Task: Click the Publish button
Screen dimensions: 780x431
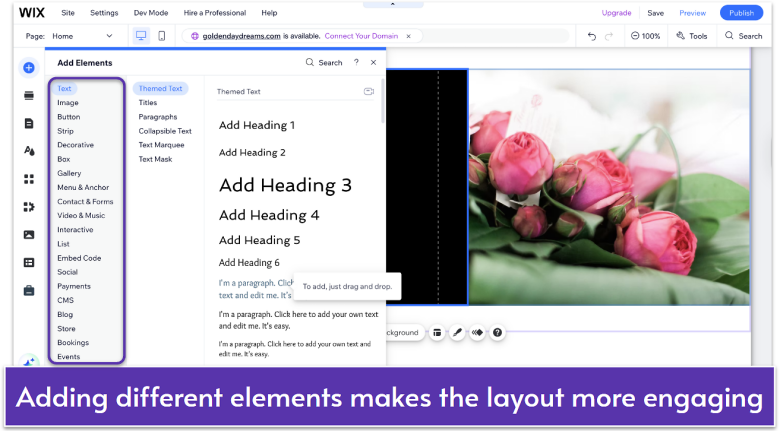Action: click(741, 13)
